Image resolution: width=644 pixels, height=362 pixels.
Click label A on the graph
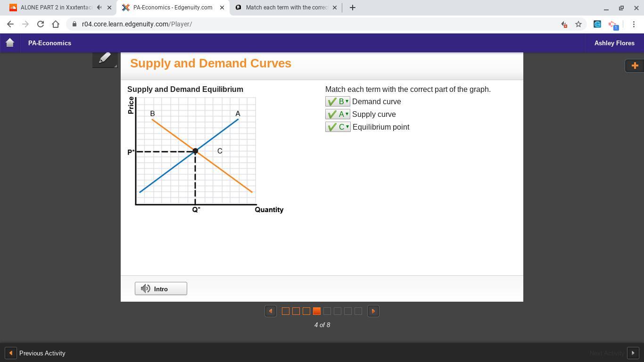238,114
